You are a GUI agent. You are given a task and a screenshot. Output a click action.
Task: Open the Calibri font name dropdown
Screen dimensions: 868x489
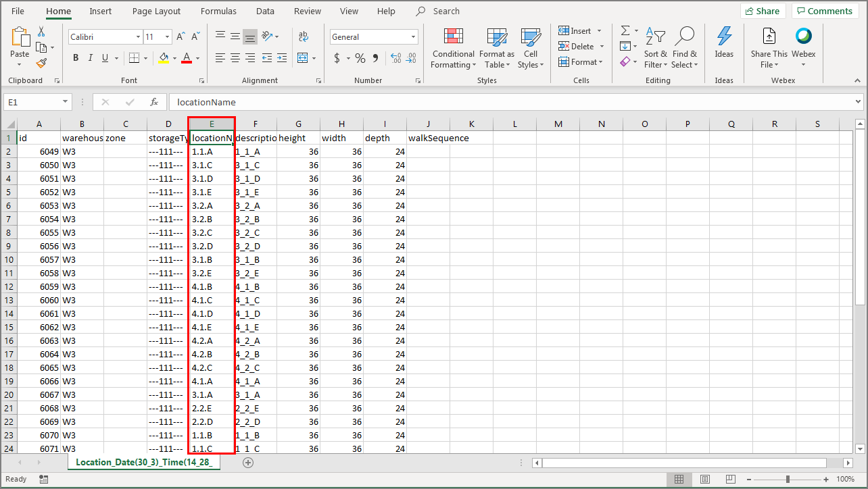(x=138, y=37)
